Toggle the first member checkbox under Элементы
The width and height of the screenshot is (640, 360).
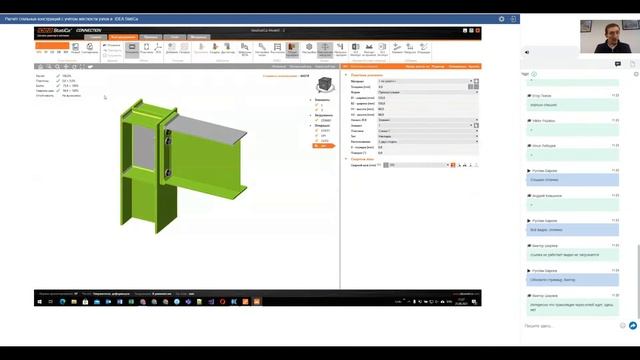(316, 105)
